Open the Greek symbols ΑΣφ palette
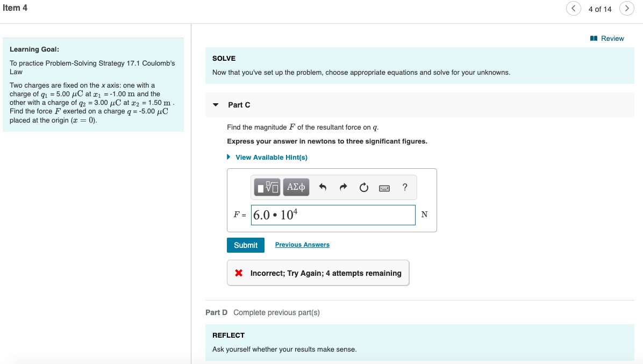Image resolution: width=643 pixels, height=364 pixels. click(x=296, y=187)
